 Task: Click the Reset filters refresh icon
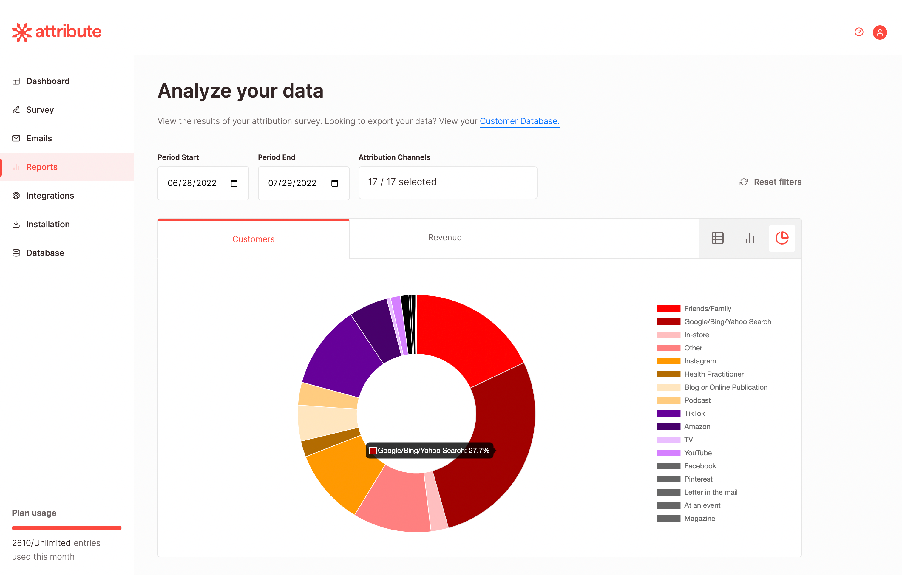click(744, 182)
